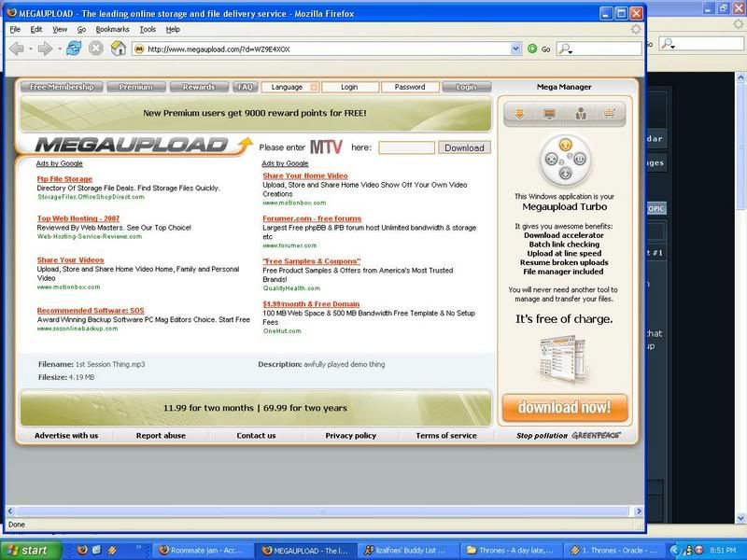Expand hidden system tray icons arrow
The width and height of the screenshot is (747, 560).
[x=674, y=550]
